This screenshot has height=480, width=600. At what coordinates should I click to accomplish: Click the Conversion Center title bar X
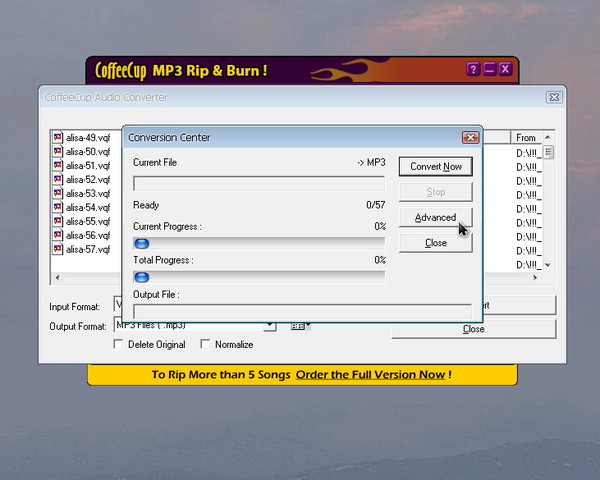pyautogui.click(x=470, y=137)
